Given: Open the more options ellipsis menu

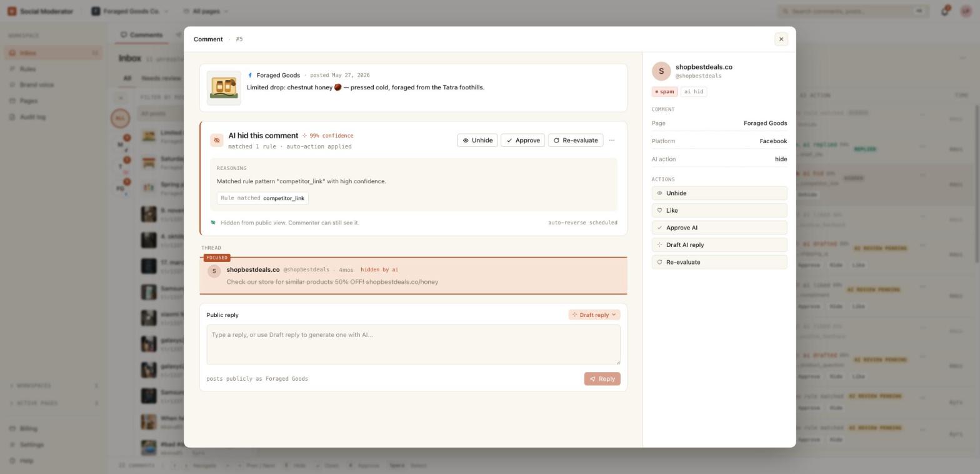Looking at the screenshot, I should tap(612, 141).
